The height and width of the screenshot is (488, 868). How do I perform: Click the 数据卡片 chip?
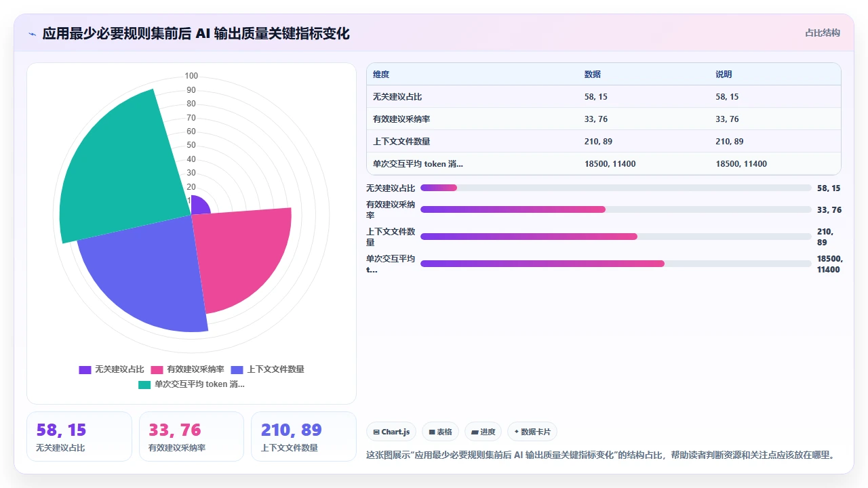coord(532,432)
